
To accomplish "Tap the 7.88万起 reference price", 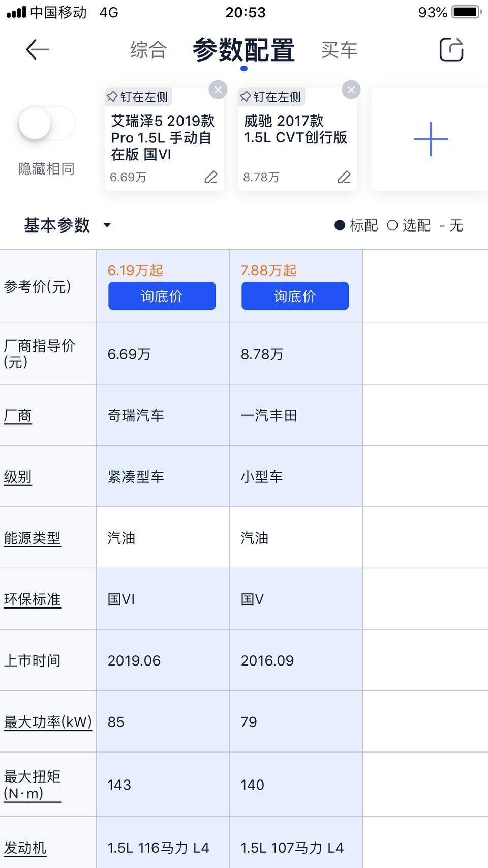I will click(x=268, y=270).
